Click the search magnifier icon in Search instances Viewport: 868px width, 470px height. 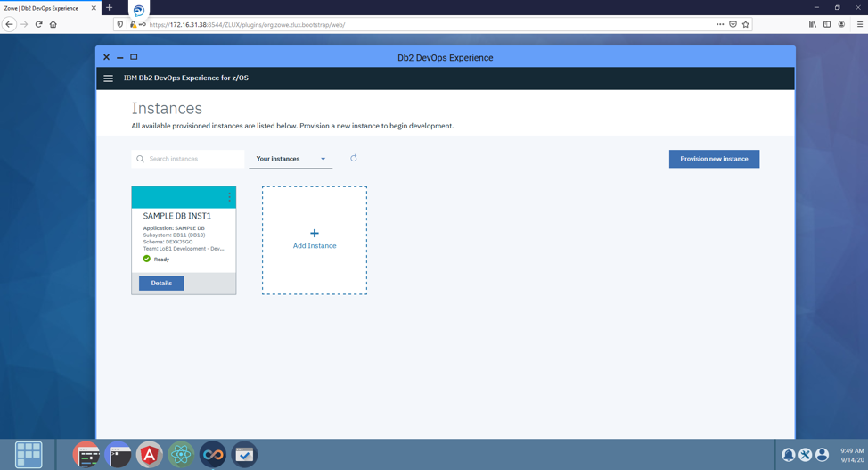(x=140, y=159)
